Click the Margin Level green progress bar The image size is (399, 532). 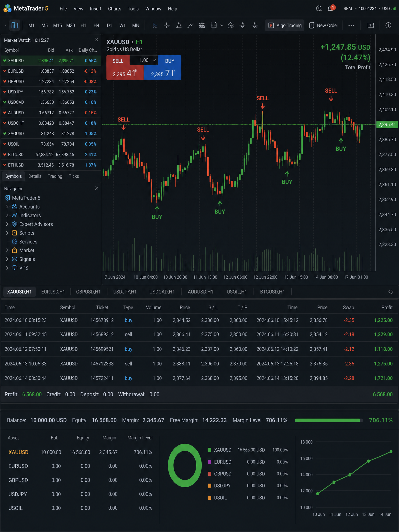(x=329, y=420)
